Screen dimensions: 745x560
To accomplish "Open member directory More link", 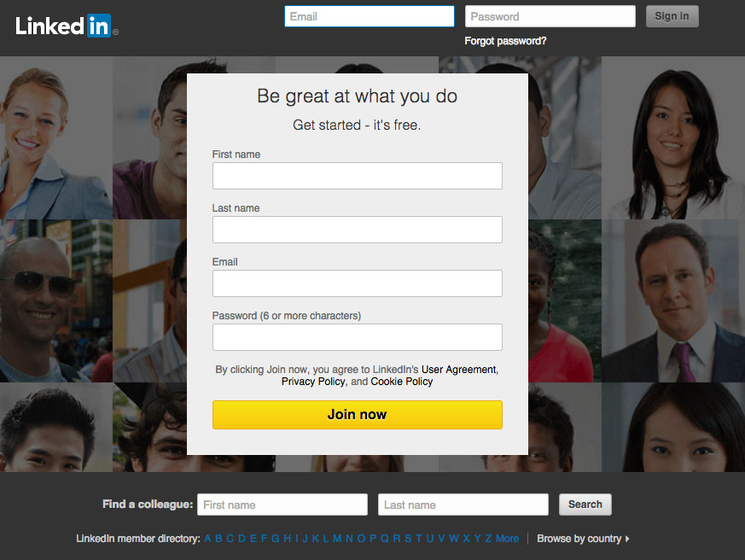I will pyautogui.click(x=508, y=539).
